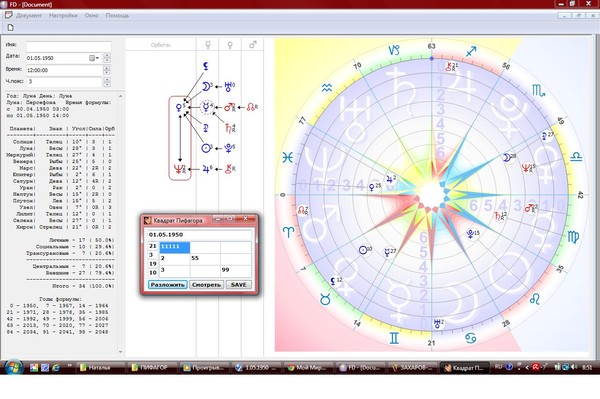Select the Venus orbit column header
The width and height of the screenshot is (600, 399).
[230, 45]
